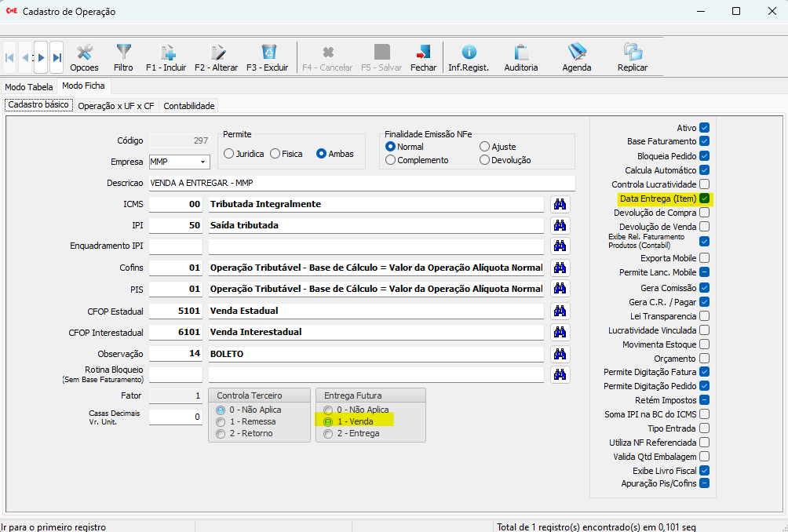Click the Replicar copy icon
The height and width of the screenshot is (532, 788).
[x=633, y=57]
